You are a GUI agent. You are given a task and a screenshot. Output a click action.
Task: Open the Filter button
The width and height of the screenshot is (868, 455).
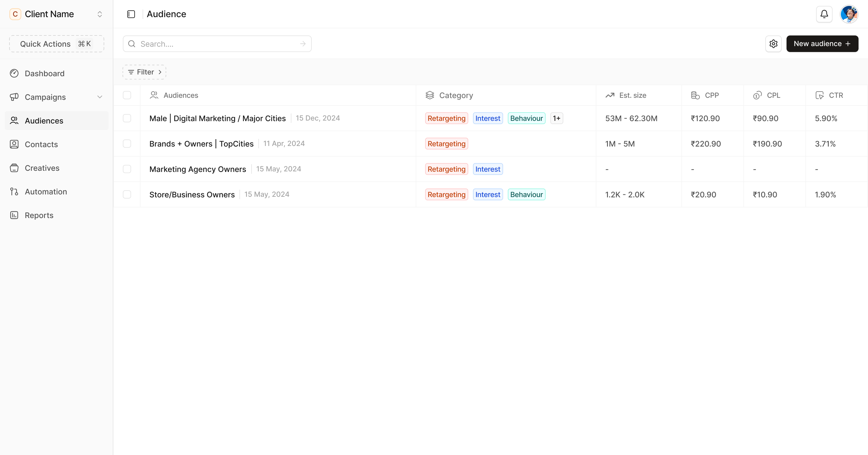pos(144,72)
